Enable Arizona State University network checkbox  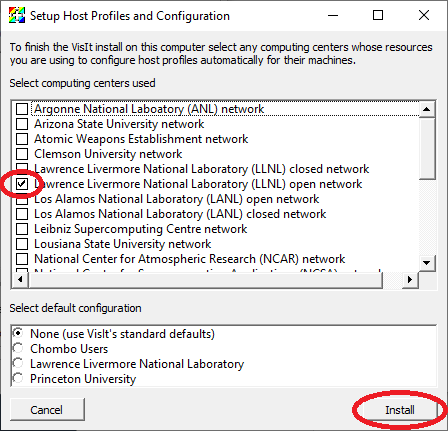pyautogui.click(x=22, y=124)
